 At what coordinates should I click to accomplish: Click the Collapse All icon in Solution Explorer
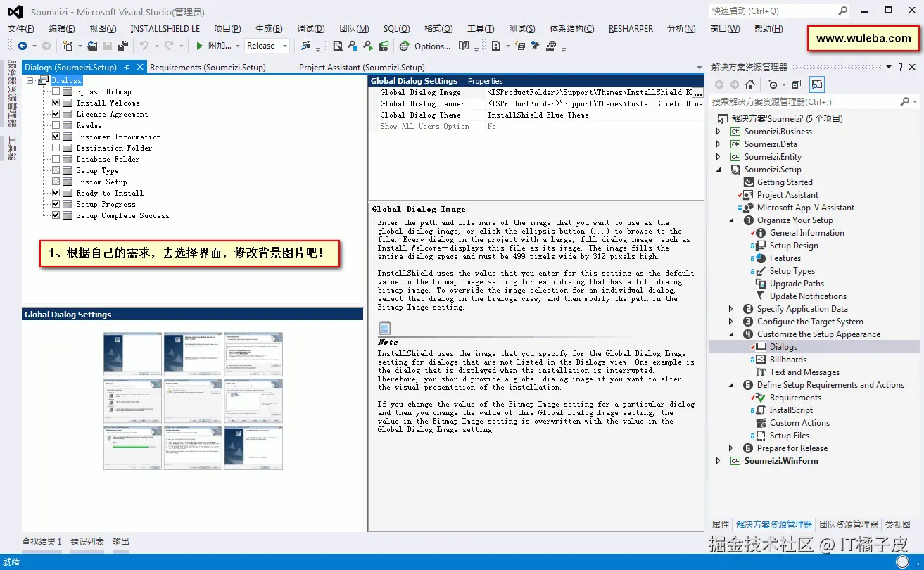pyautogui.click(x=796, y=85)
